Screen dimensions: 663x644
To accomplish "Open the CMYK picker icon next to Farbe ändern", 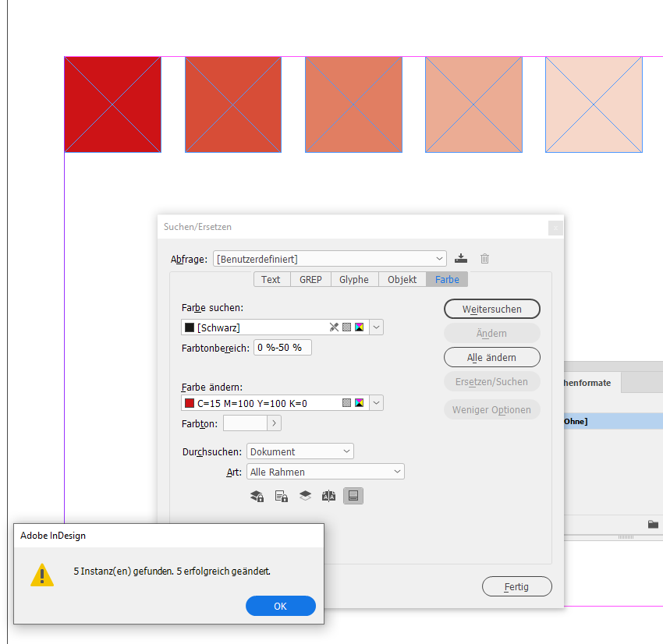I will pyautogui.click(x=359, y=402).
